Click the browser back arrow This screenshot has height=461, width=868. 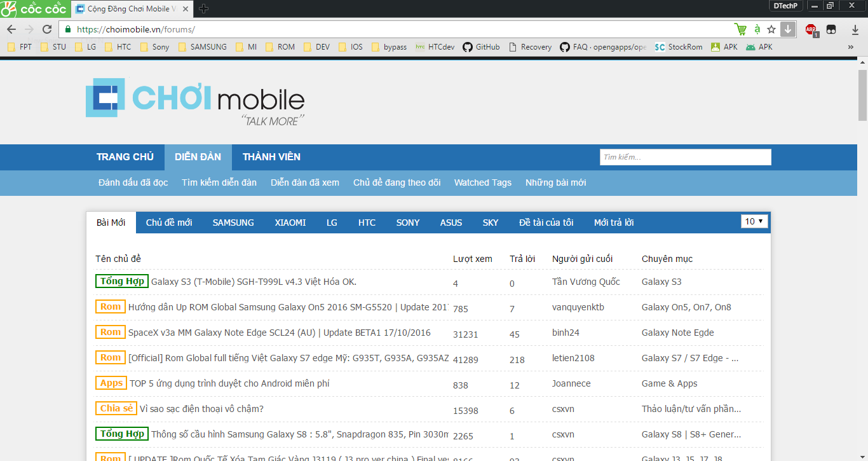click(11, 29)
